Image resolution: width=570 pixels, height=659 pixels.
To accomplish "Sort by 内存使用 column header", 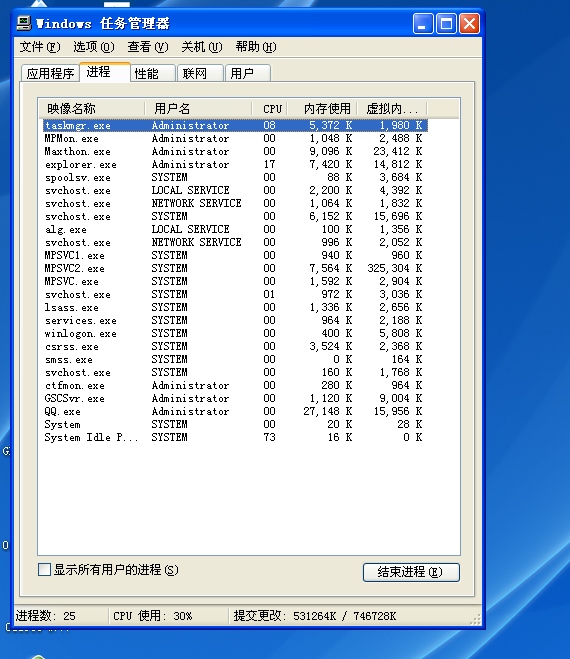I will click(x=322, y=109).
